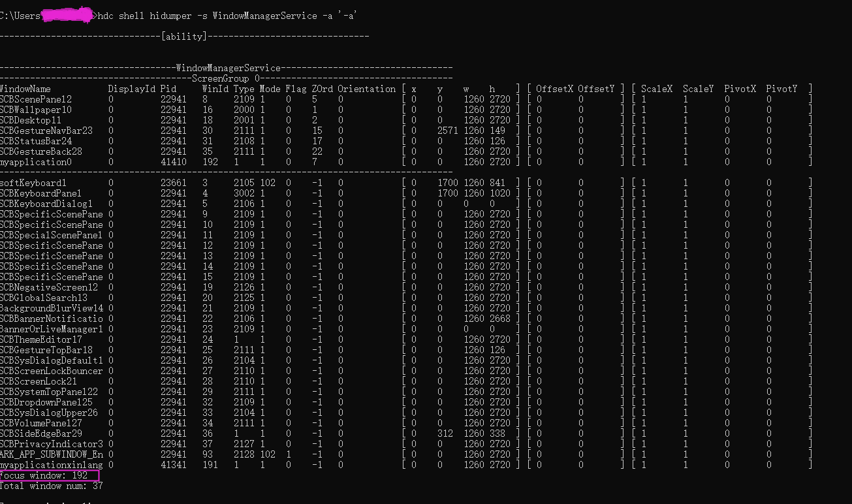Click the SCBDropdownPanel125 window name

(46, 402)
